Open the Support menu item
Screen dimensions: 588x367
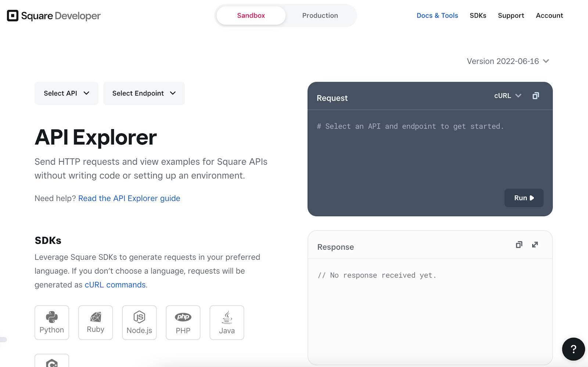coord(511,15)
